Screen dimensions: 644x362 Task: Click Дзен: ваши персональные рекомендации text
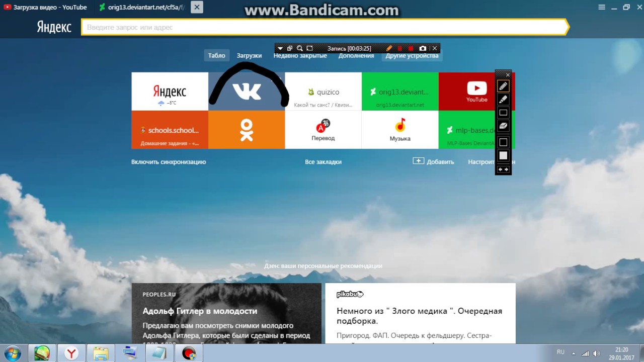click(323, 266)
